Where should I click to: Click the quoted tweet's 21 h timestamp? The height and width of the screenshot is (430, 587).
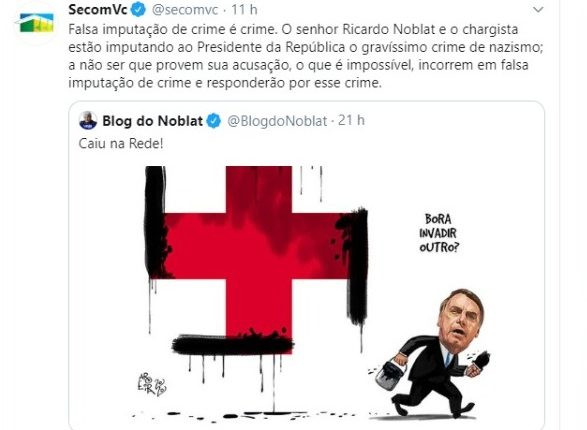coord(351,121)
